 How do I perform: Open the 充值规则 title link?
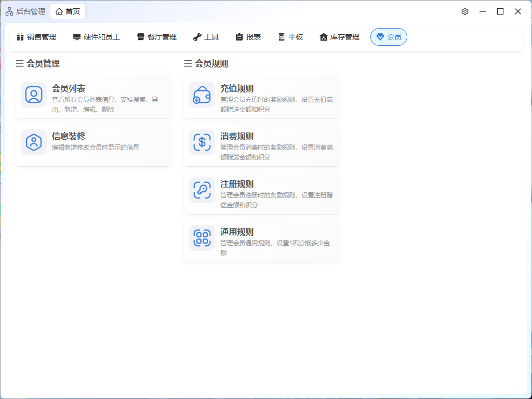coord(237,89)
